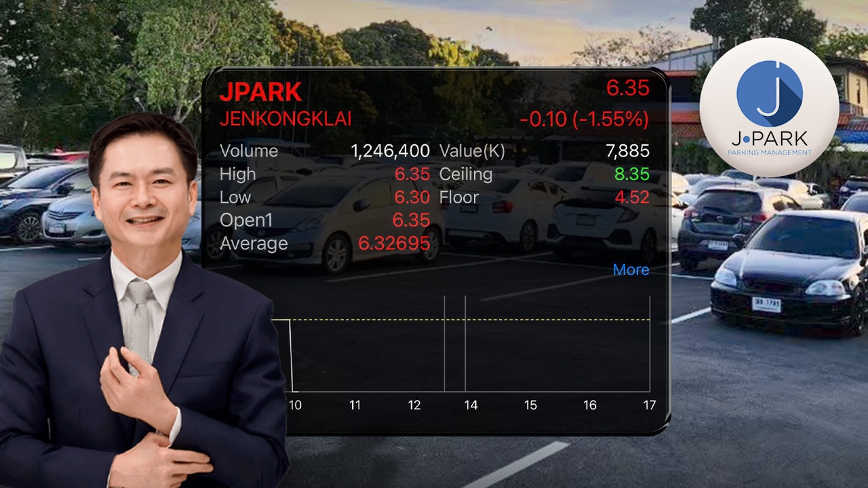Select the 17 hour mark on chart axis
The height and width of the screenshot is (488, 868).
click(x=650, y=405)
